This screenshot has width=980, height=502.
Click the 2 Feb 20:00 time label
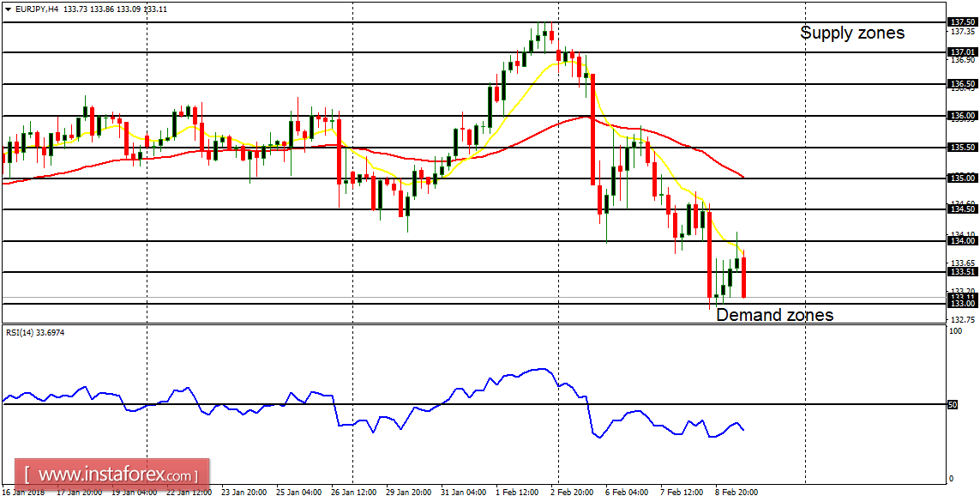(x=571, y=492)
